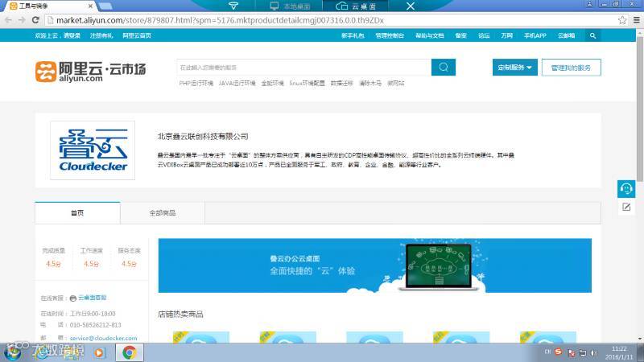This screenshot has height=362, width=644.
Task: Click the 数据迁移 hot keyword
Action: pos(341,84)
